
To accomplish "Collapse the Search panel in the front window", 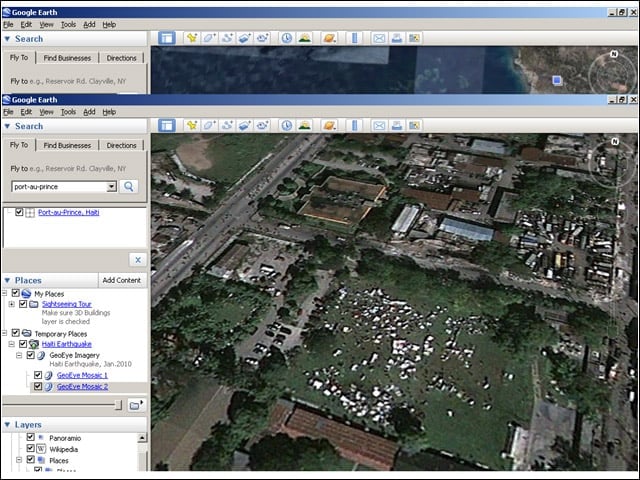I will pyautogui.click(x=7, y=126).
